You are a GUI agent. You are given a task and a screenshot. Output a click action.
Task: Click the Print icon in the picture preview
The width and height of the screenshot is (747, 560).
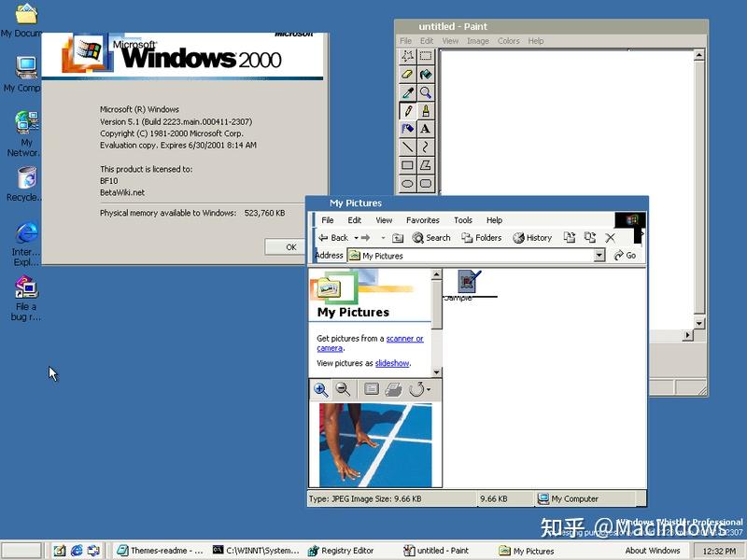(x=393, y=389)
